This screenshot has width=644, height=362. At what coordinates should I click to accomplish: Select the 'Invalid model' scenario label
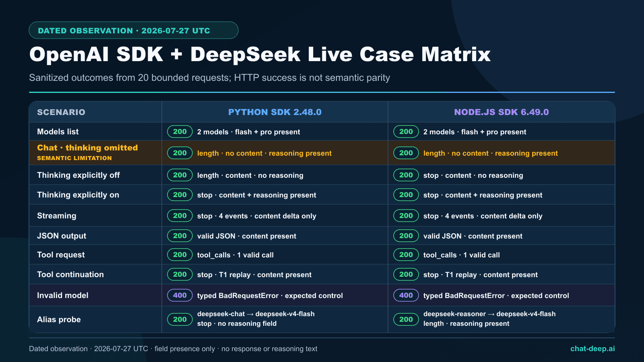click(63, 296)
